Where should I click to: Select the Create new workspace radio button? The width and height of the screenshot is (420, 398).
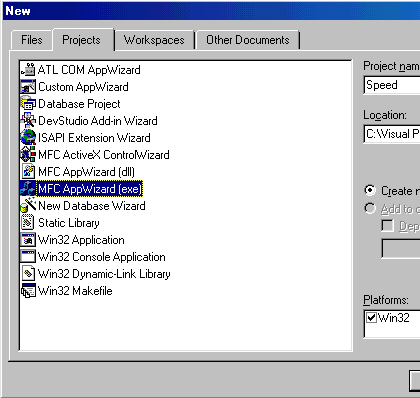370,191
